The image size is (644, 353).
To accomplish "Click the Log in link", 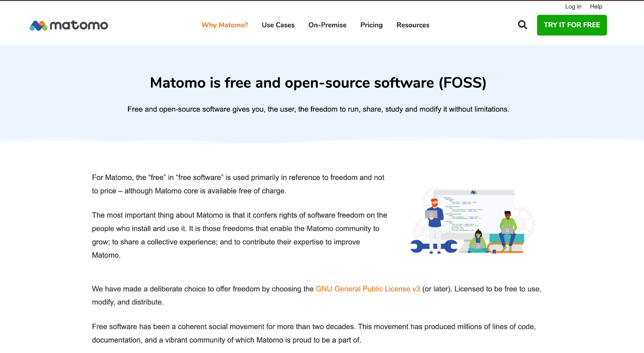I will click(x=573, y=6).
